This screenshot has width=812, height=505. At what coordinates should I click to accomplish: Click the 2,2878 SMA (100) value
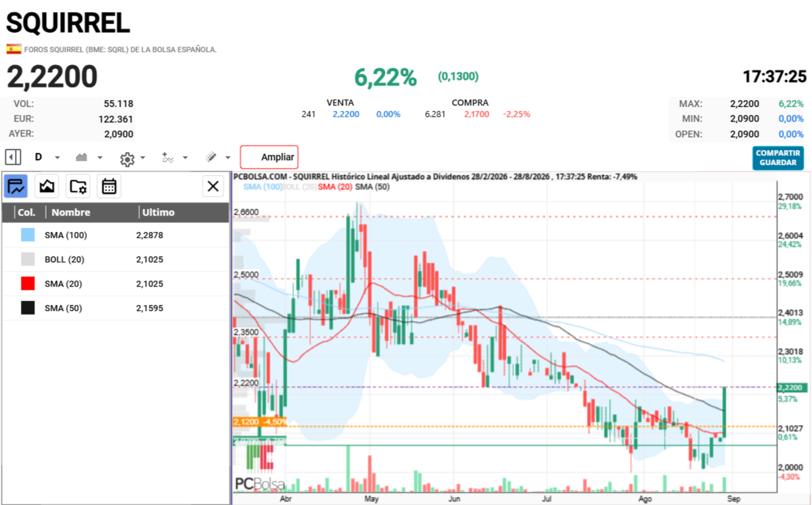coord(150,235)
